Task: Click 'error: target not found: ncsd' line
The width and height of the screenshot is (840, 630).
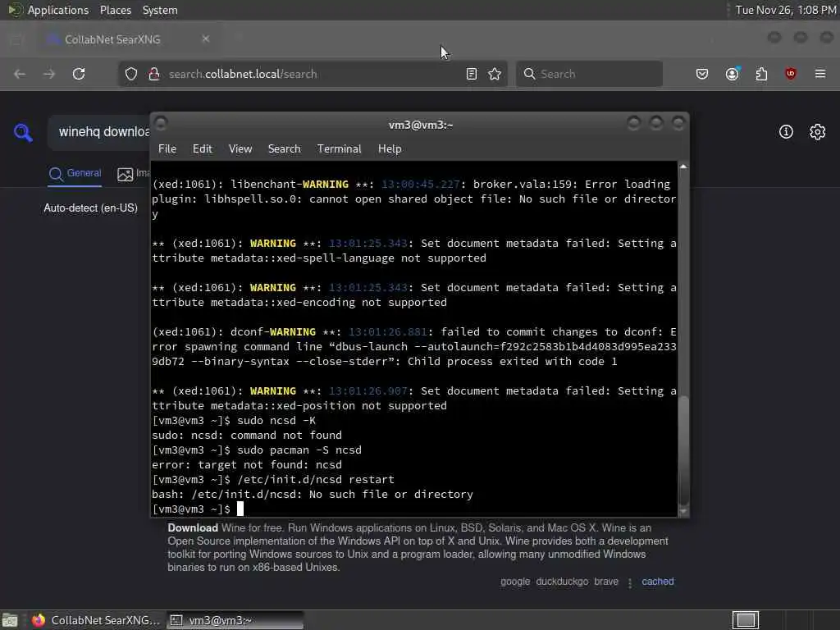Action: coord(247,464)
